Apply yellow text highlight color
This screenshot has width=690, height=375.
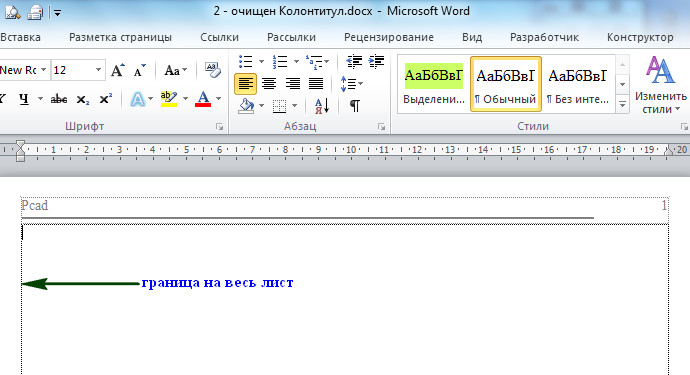point(169,99)
